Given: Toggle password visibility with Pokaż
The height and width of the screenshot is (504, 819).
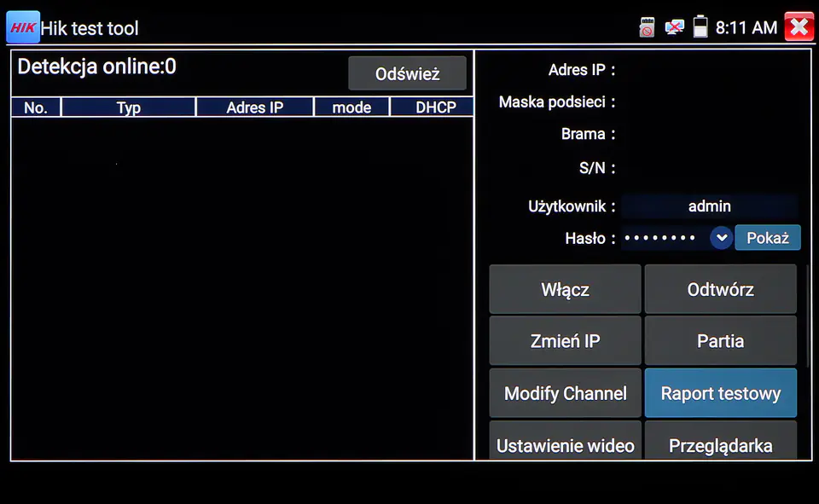Looking at the screenshot, I should point(767,238).
